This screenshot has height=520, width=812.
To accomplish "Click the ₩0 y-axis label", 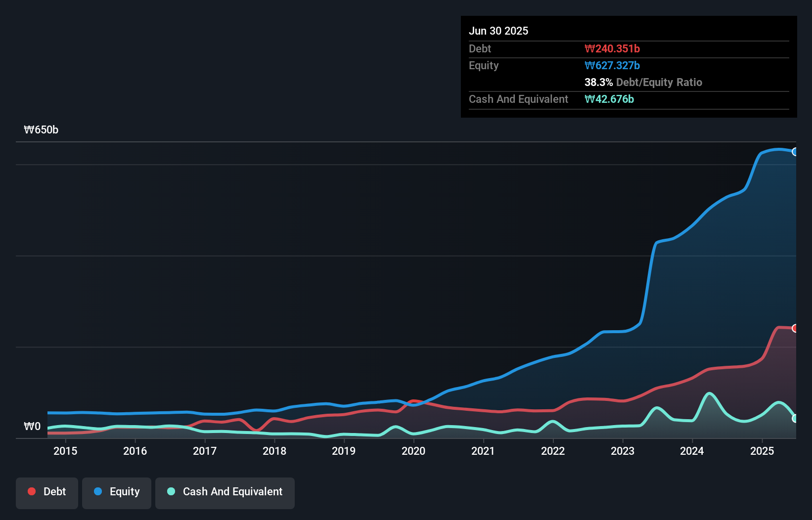I will pyautogui.click(x=32, y=427).
